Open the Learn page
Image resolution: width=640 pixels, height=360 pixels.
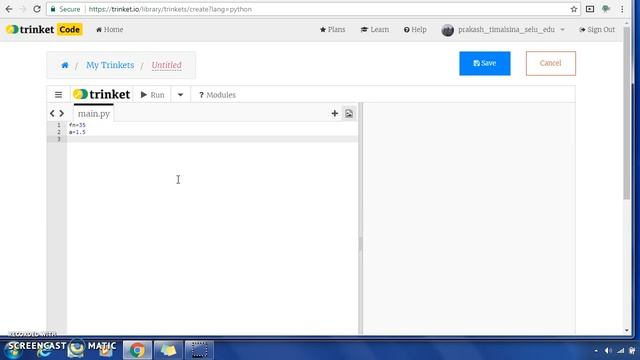[375, 29]
